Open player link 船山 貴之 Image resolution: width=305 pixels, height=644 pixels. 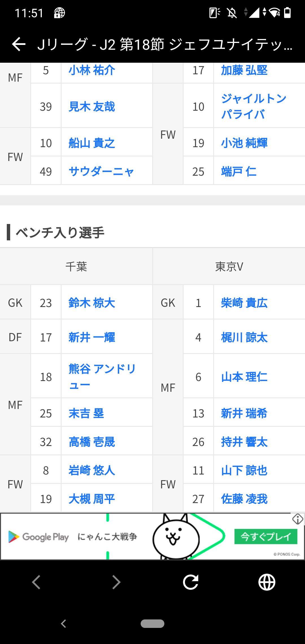coord(92,143)
